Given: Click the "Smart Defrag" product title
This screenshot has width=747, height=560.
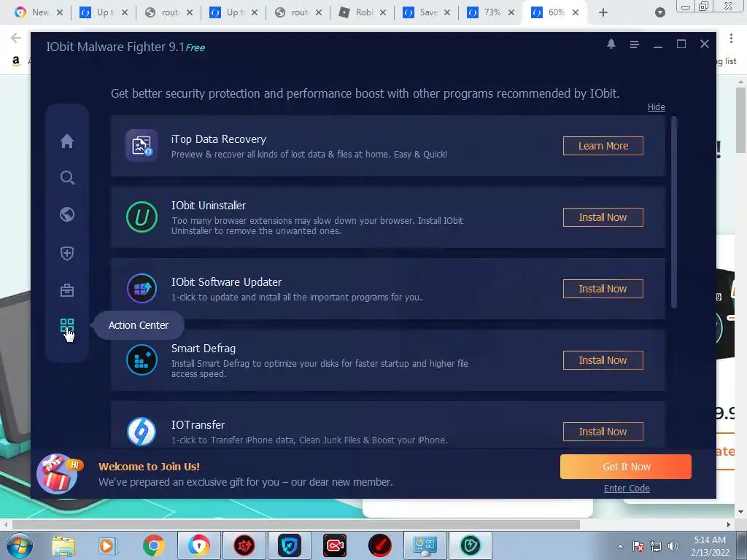Looking at the screenshot, I should point(204,348).
